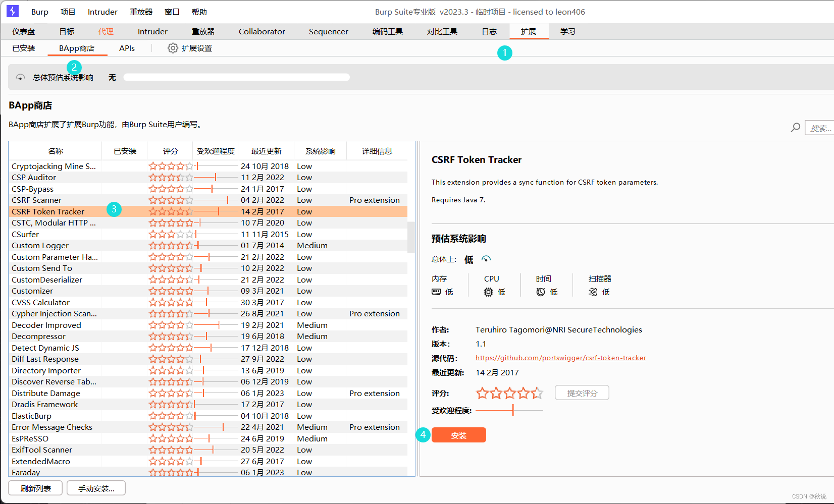Open the csrf-token-tracker GitHub link

[561, 358]
